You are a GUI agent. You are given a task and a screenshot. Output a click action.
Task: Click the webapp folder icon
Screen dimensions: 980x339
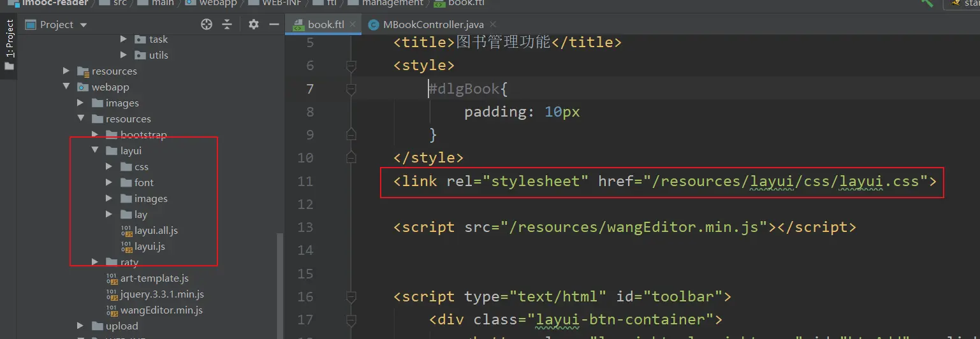tap(83, 87)
